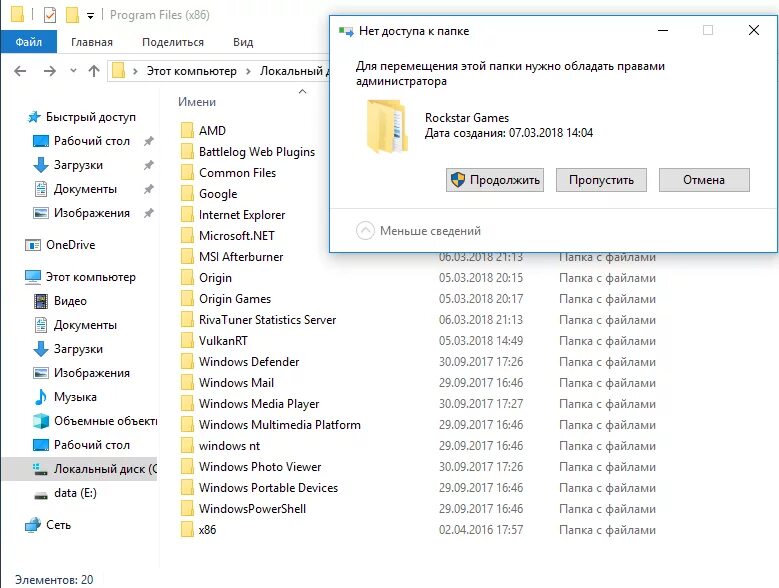Select the Battlelog Web Plugins folder
This screenshot has height=588, width=779.
(256, 152)
